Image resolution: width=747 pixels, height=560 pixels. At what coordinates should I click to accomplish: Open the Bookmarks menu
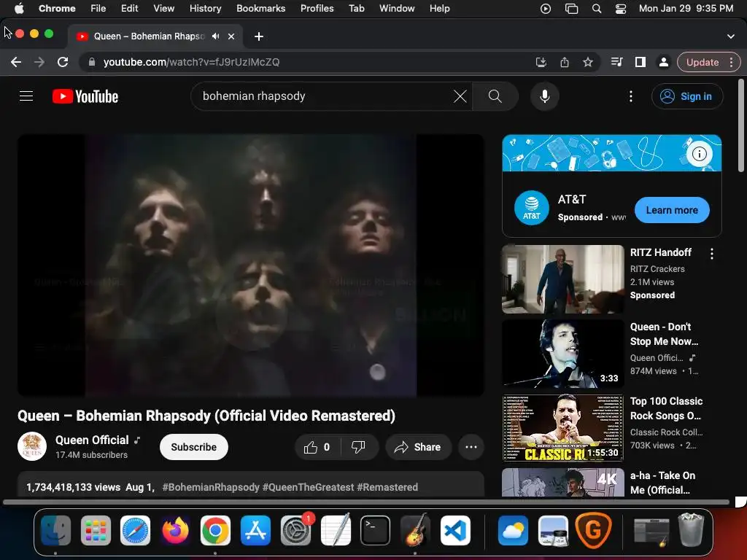pyautogui.click(x=260, y=8)
